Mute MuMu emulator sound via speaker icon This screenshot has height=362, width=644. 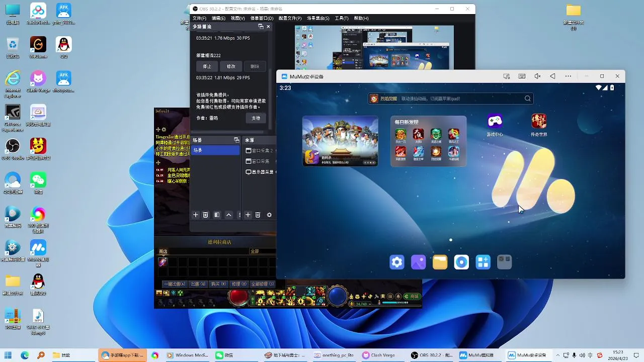coord(537,76)
